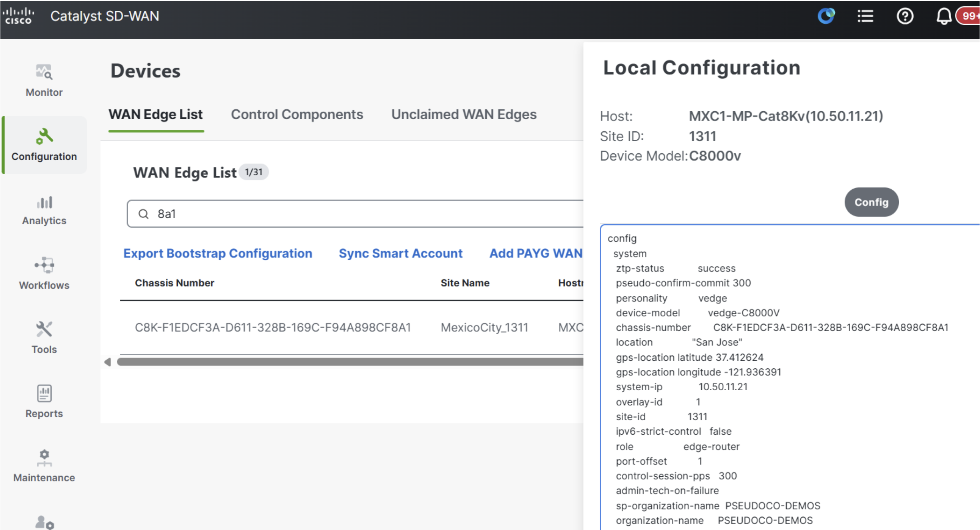Click the ztp-status success line
Viewport: 980px width, 530px height.
675,269
